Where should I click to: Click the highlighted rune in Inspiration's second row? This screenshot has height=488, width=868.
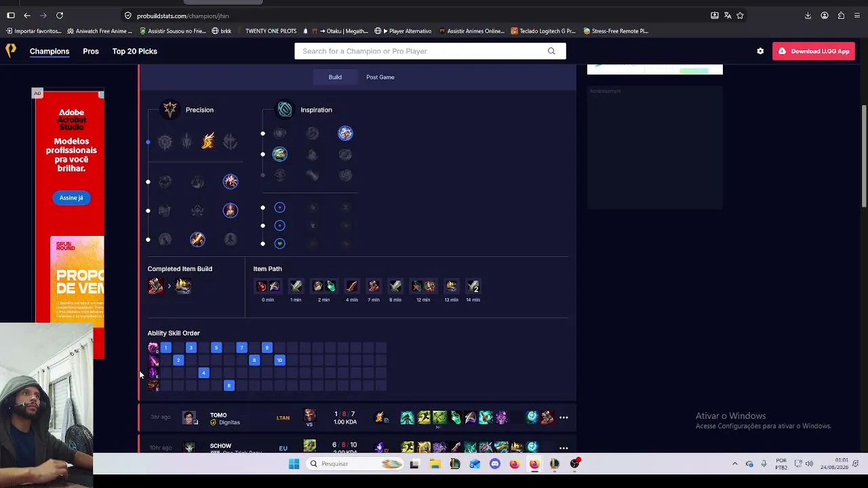[x=279, y=155]
